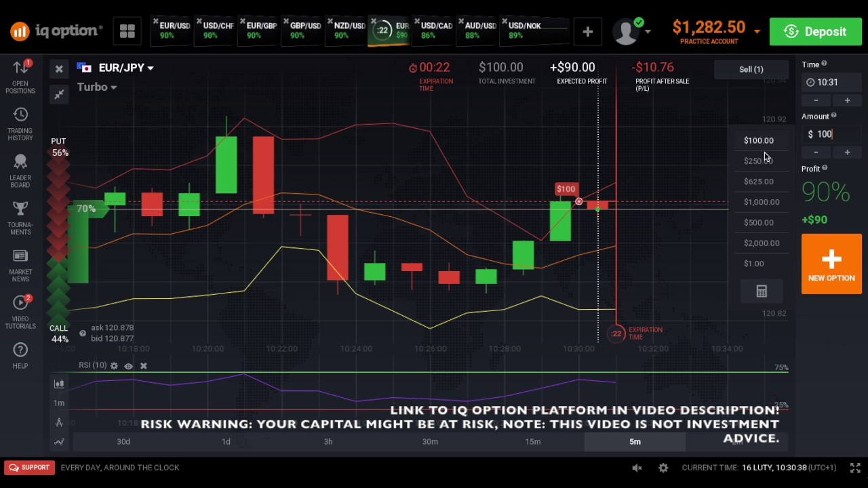Screen dimensions: 868x488
Task: Close the USD/NOK asset tab
Action: [x=504, y=21]
